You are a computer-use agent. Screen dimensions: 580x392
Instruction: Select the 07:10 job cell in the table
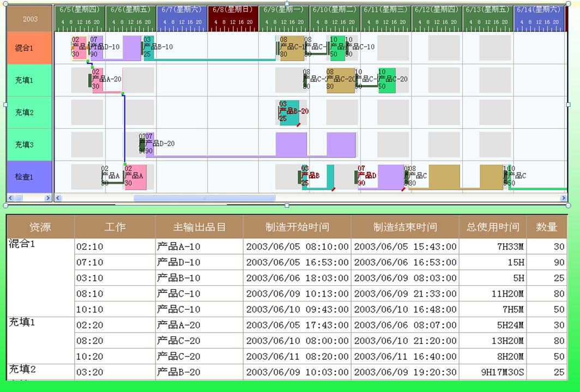point(90,262)
